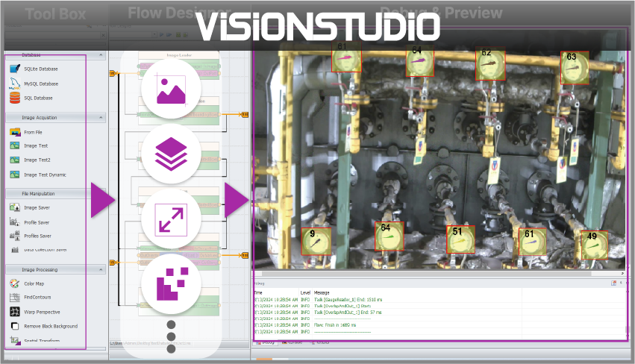Click the Level column header in log
The image size is (635, 364).
(x=305, y=292)
